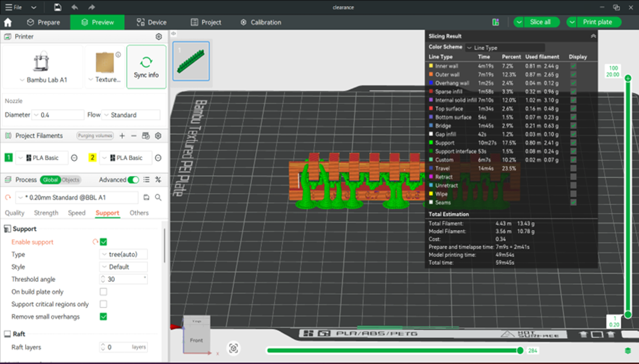Viewport: 639px width, 364px height.
Task: Open the Project Filaments settings gear
Action: click(x=158, y=136)
